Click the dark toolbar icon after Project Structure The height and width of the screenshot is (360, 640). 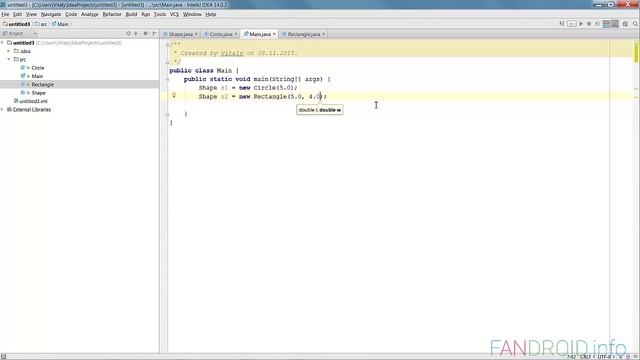pos(615,24)
